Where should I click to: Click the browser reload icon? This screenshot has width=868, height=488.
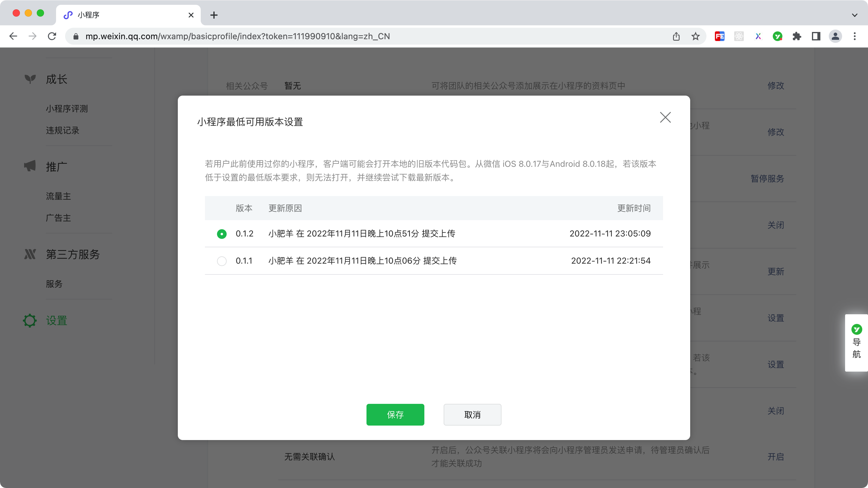point(52,36)
